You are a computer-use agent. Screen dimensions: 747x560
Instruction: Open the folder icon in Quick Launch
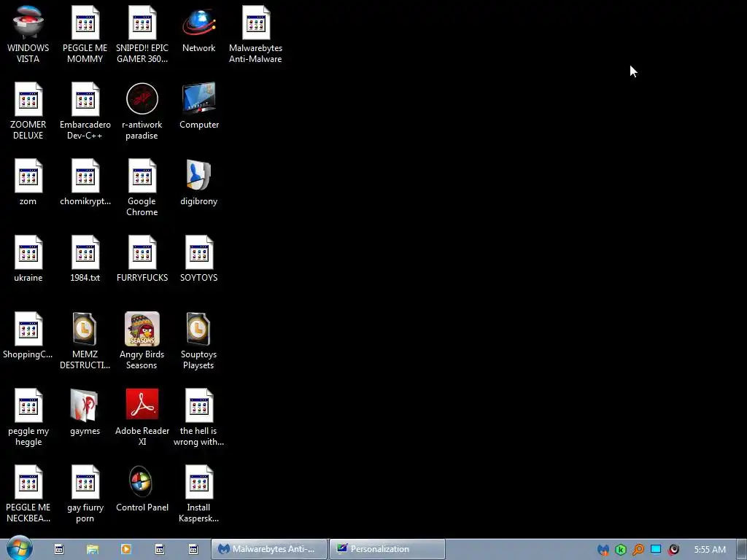[93, 549]
